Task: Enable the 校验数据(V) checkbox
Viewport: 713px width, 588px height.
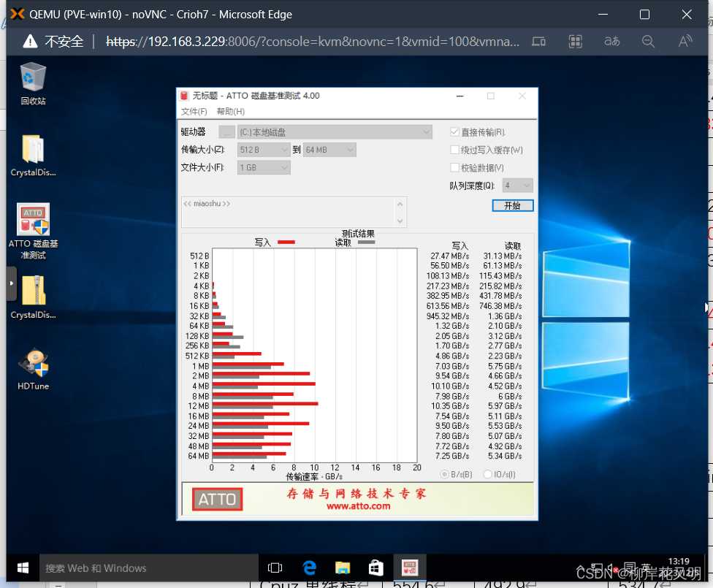Action: click(454, 167)
